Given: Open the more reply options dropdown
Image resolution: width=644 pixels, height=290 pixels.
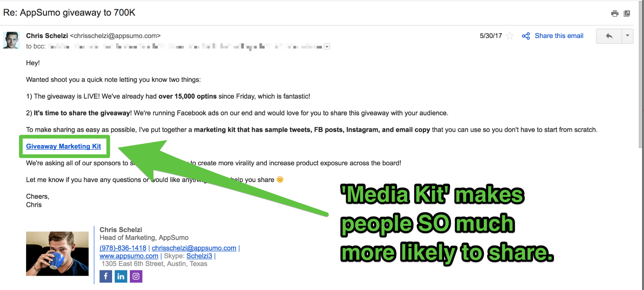Looking at the screenshot, I should tap(628, 36).
